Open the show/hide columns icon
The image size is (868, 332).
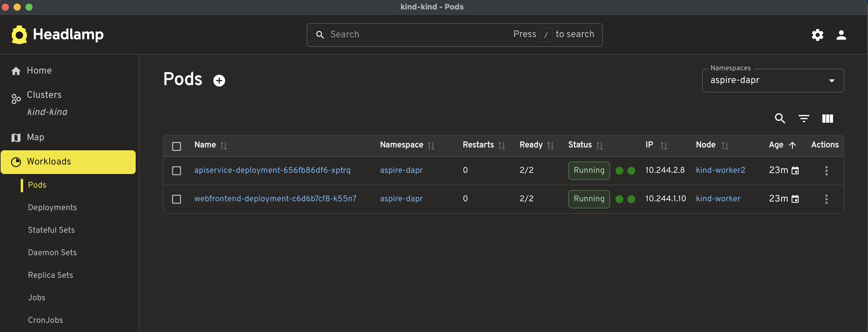click(x=827, y=118)
